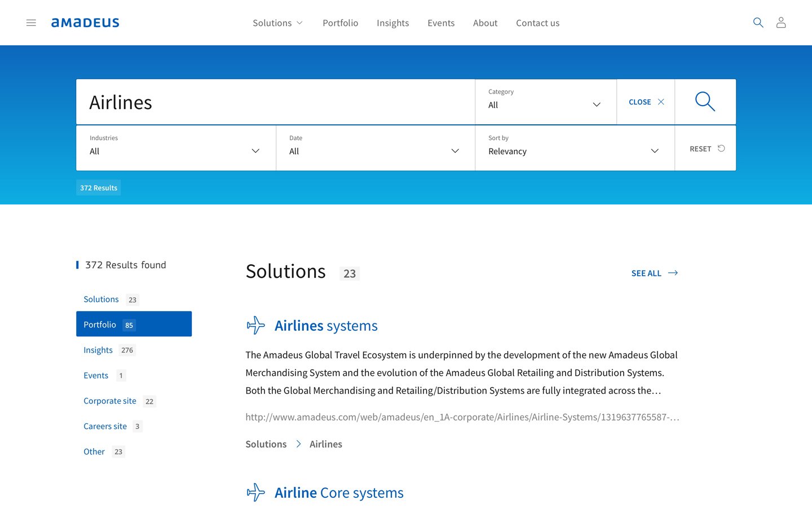Click the Amadeus logo
Viewport: 812px width, 508px height.
coord(85,23)
